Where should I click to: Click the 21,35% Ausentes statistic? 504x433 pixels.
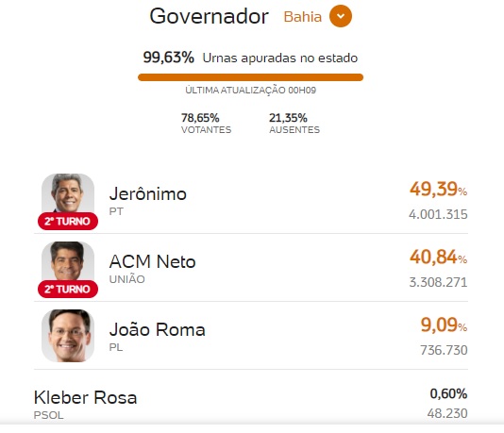(294, 123)
